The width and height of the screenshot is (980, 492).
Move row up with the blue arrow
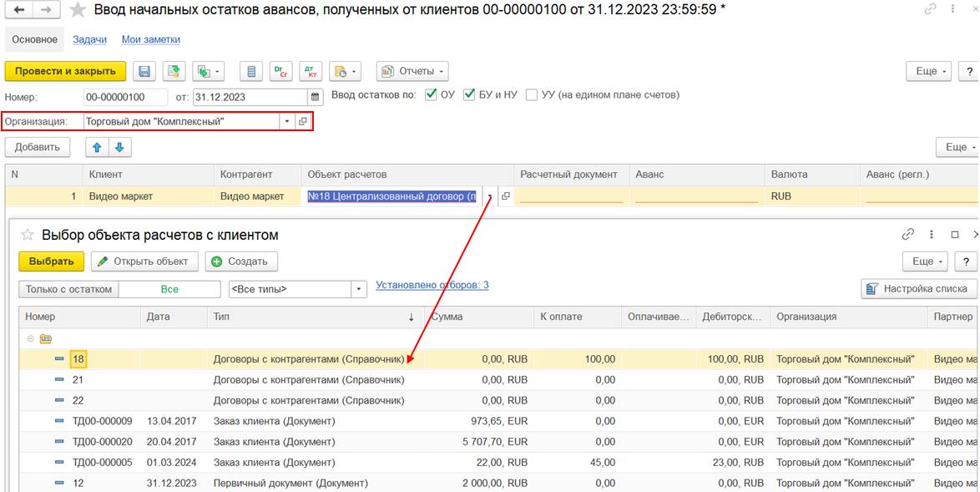pyautogui.click(x=97, y=148)
